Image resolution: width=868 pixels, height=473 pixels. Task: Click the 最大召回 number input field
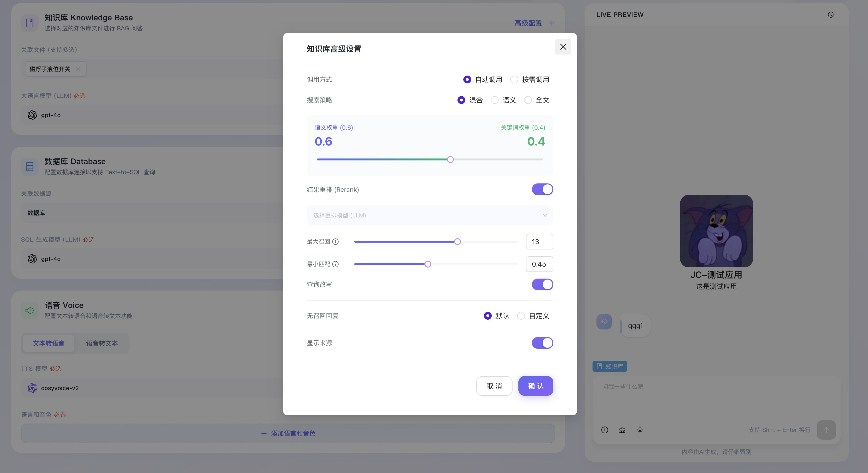539,242
